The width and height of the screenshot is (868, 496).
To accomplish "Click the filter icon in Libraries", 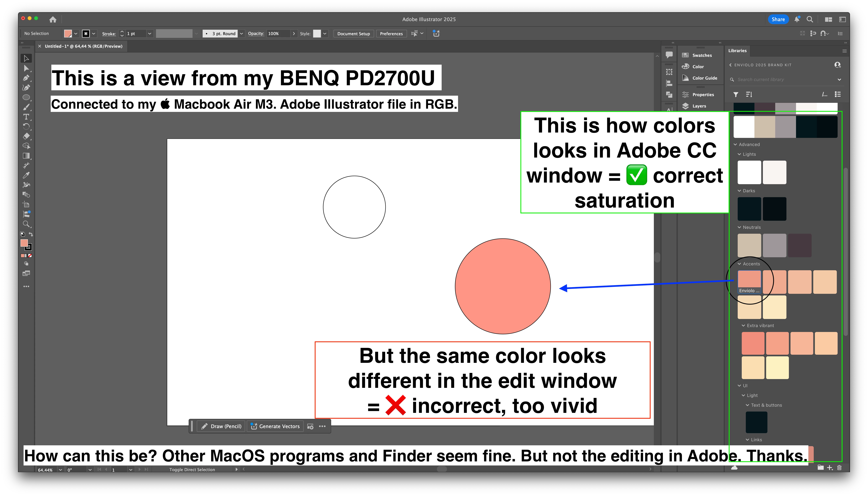I will tap(736, 94).
